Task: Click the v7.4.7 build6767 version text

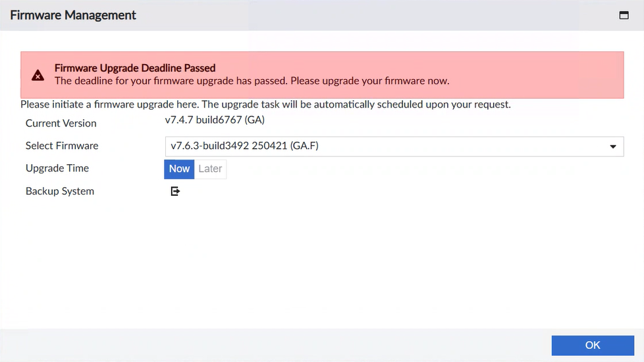Action: pyautogui.click(x=215, y=120)
